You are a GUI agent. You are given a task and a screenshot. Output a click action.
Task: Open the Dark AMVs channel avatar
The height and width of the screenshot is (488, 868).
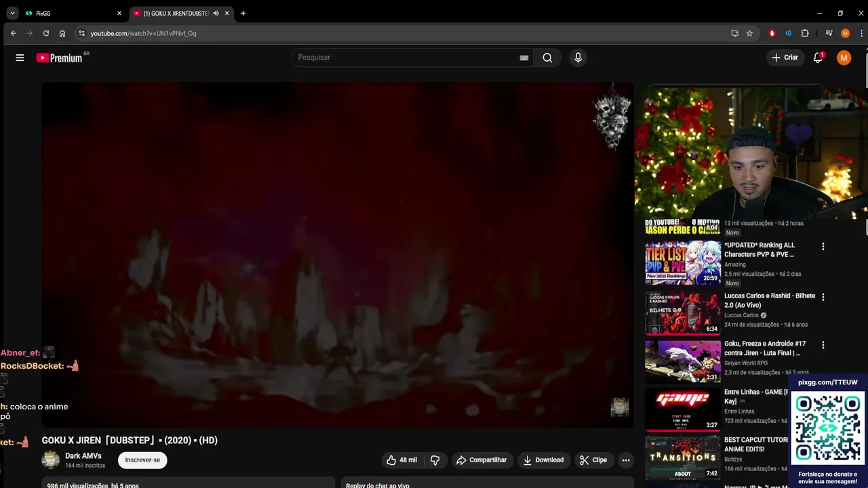51,460
